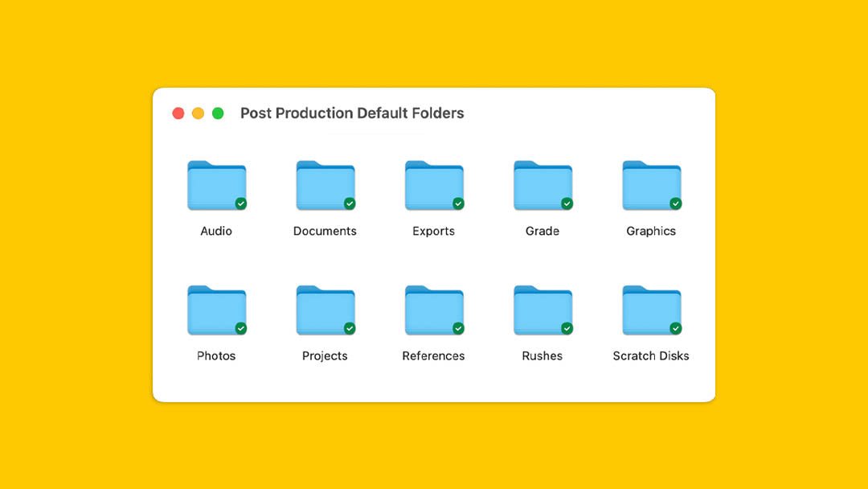Open the Graphics folder
This screenshot has width=868, height=489.
[x=650, y=185]
